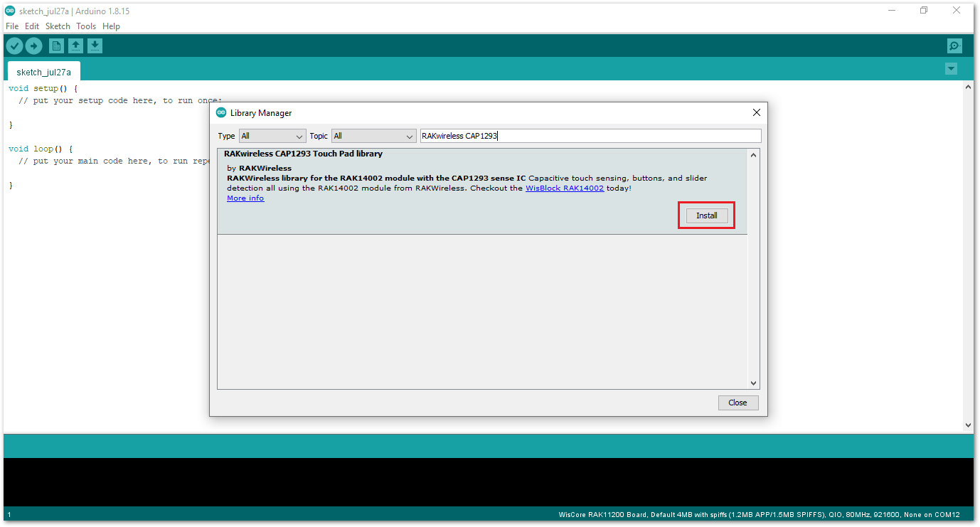Viewport: 980px width, 527px height.
Task: Click the WisCore RAK11200 Board status text
Action: 760,515
